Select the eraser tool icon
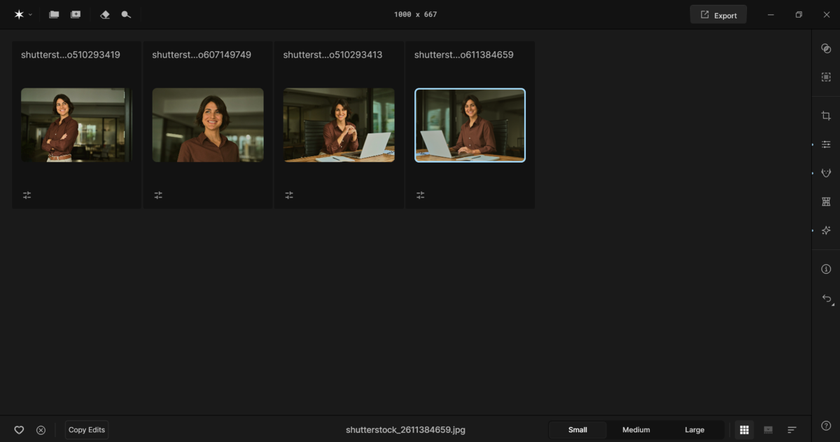The height and width of the screenshot is (442, 840). click(x=105, y=15)
